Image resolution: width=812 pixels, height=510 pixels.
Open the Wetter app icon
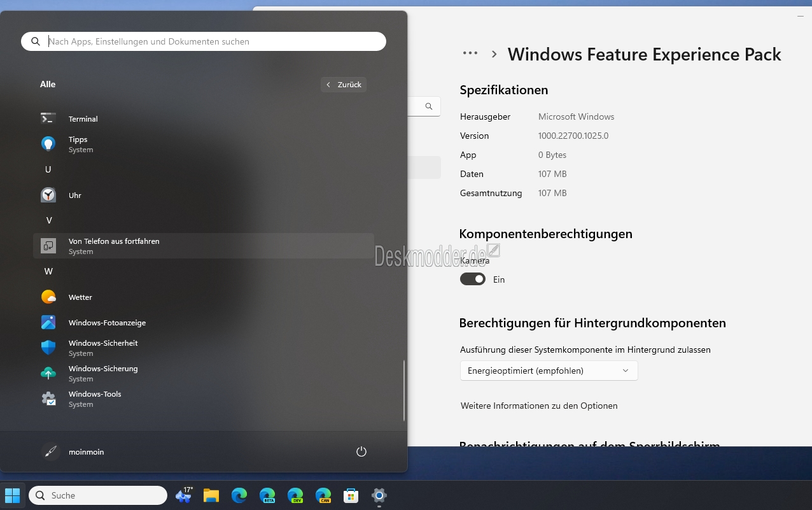coord(48,297)
